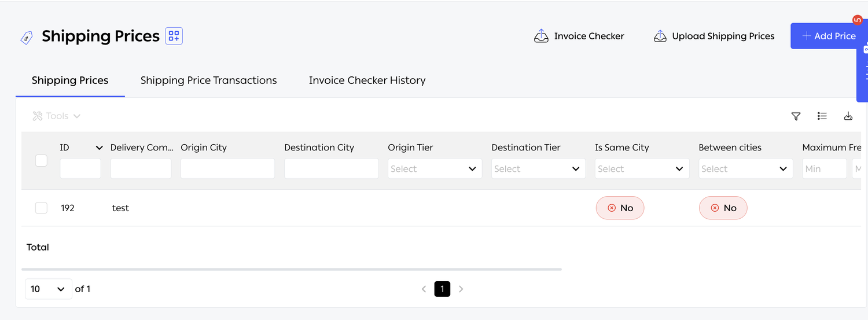
Task: Click the delivery company cell 'test'
Action: [x=120, y=208]
